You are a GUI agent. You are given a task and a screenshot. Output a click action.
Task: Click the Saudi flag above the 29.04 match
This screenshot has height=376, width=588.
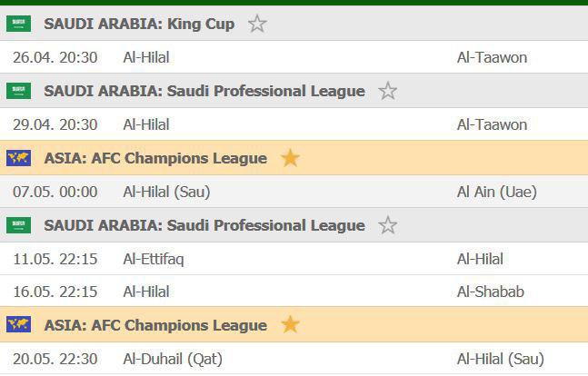pos(18,91)
